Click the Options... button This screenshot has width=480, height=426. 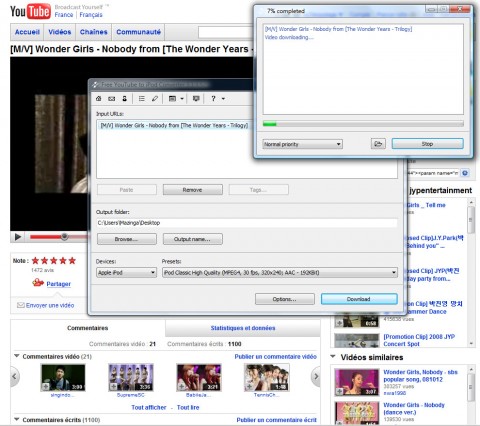click(285, 299)
